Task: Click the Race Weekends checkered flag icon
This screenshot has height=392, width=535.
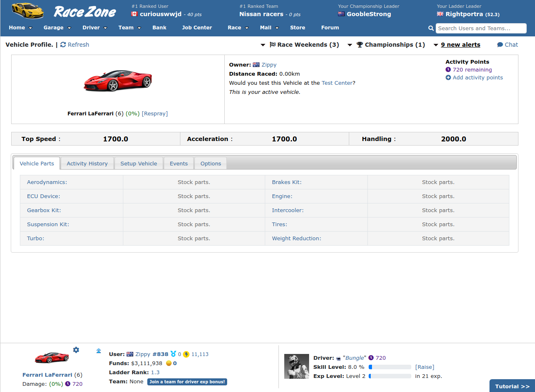Action: [x=272, y=45]
